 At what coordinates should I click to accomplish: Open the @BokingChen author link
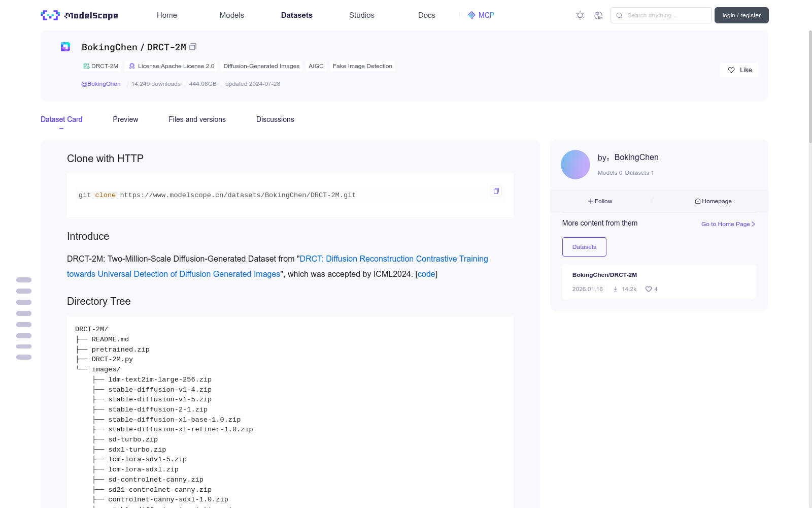point(101,84)
